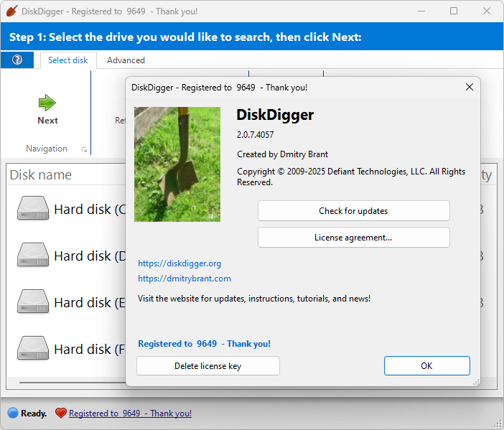Click the red heart icon in status bar
The width and height of the screenshot is (504, 430).
(61, 413)
